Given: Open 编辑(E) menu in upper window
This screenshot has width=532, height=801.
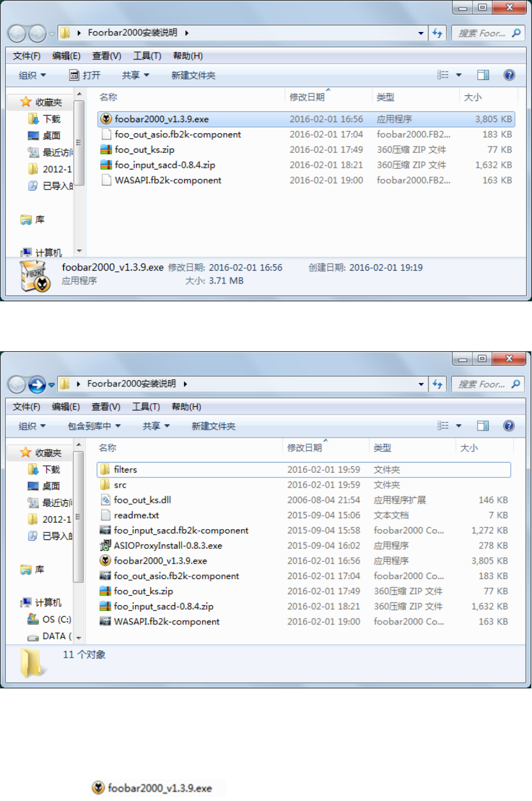Looking at the screenshot, I should [66, 56].
